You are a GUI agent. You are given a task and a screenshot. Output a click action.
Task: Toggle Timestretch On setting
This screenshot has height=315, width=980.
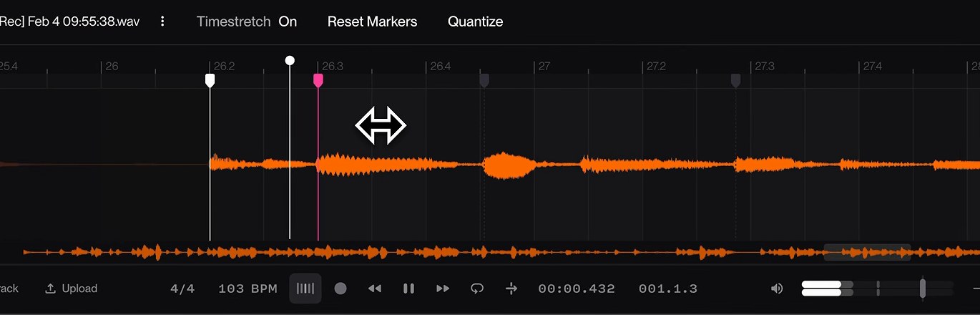tap(247, 21)
